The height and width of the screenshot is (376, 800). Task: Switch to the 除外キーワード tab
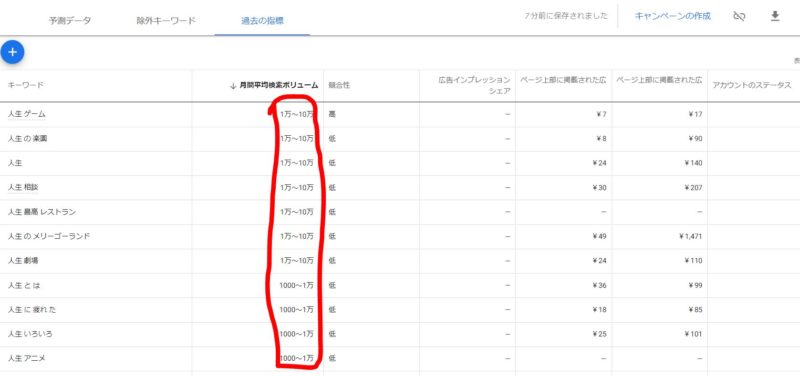(x=166, y=21)
